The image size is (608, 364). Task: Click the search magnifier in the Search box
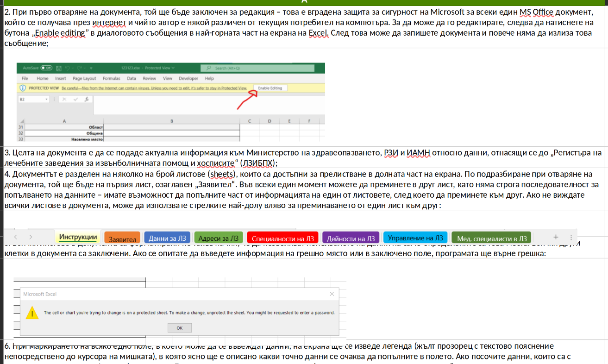click(208, 68)
